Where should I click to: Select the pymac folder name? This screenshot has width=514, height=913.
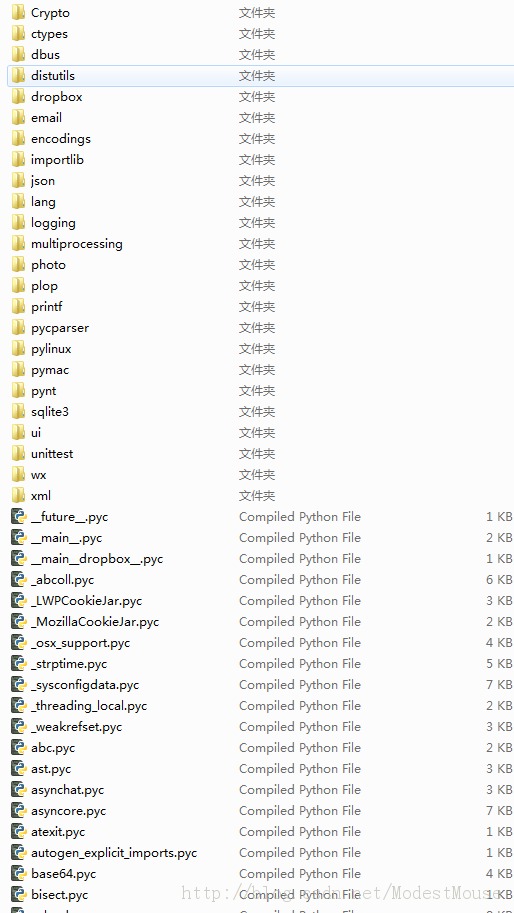[x=50, y=370]
